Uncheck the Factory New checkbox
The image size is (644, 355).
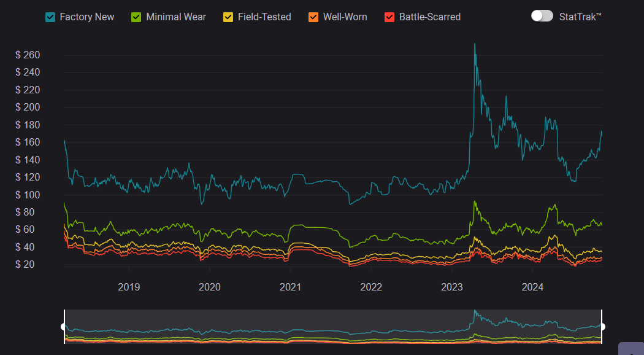point(51,17)
